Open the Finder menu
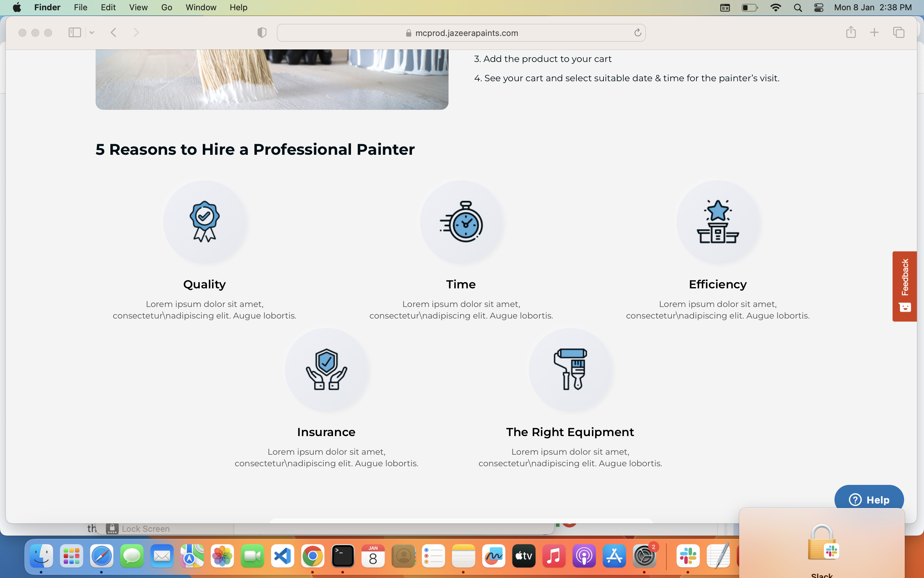 [x=47, y=7]
